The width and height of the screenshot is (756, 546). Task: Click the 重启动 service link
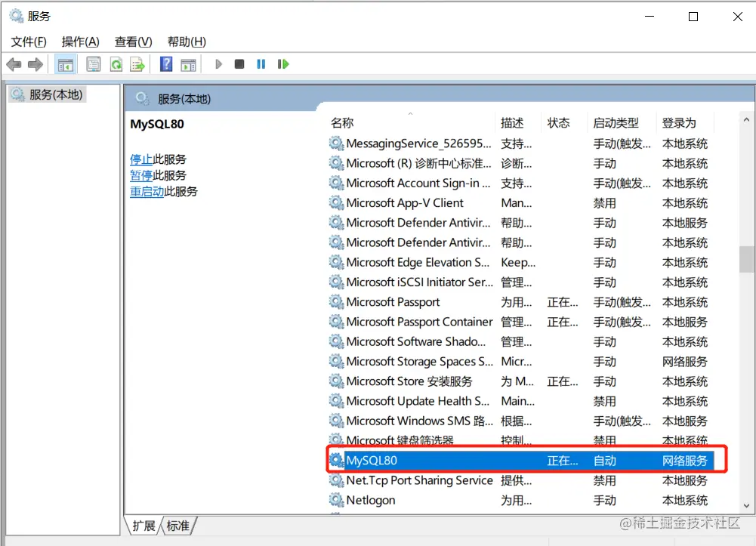(x=147, y=191)
